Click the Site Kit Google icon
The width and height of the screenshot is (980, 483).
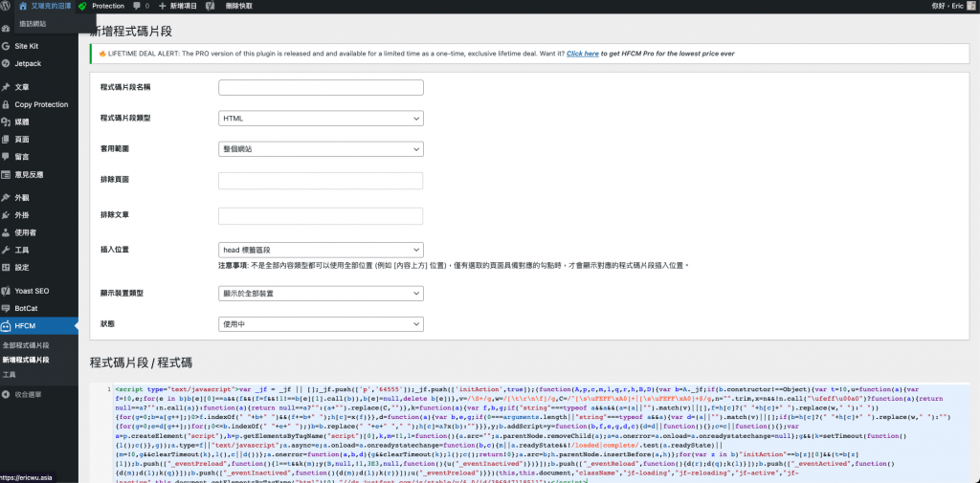point(6,46)
